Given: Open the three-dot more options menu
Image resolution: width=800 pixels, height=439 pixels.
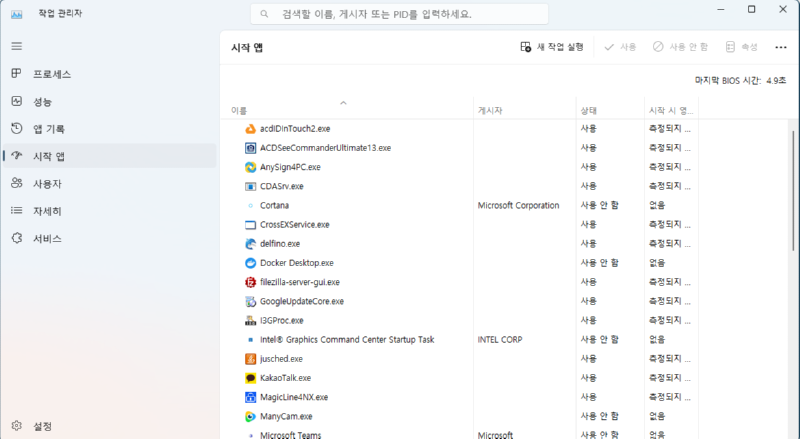Looking at the screenshot, I should (780, 47).
